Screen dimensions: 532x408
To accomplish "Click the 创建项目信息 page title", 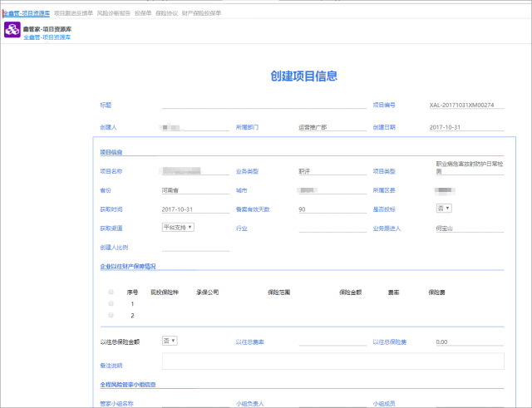I will [x=303, y=76].
